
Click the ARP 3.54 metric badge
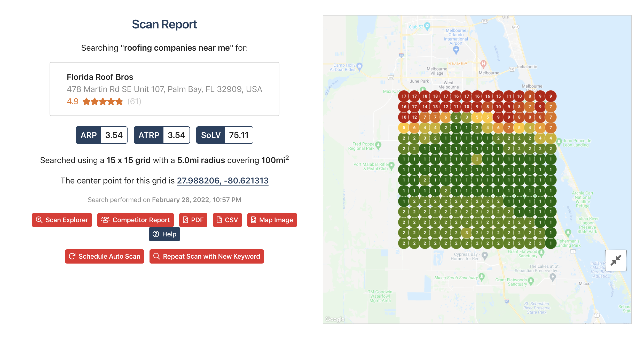pyautogui.click(x=101, y=135)
